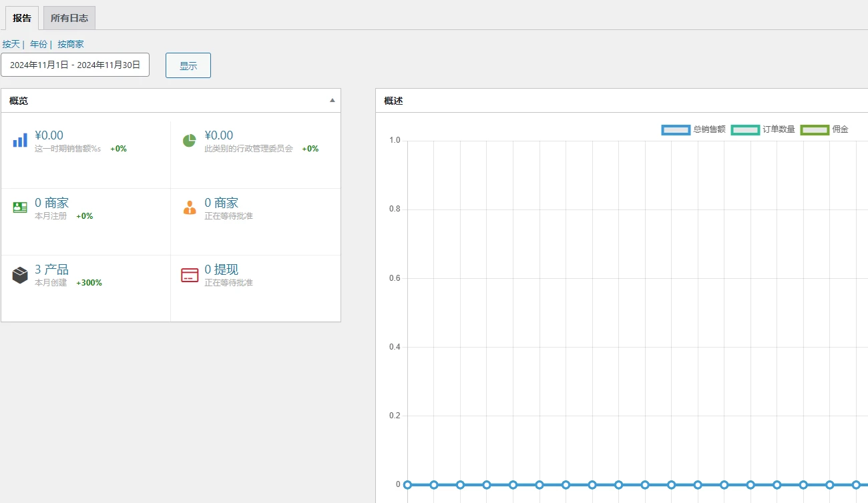868x503 pixels.
Task: Select the 报告 tab
Action: click(x=21, y=18)
